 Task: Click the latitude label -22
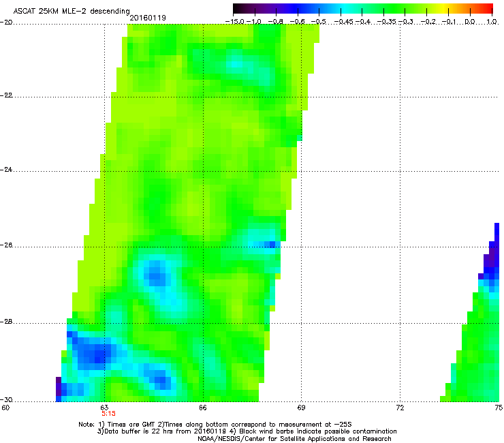click(x=6, y=95)
